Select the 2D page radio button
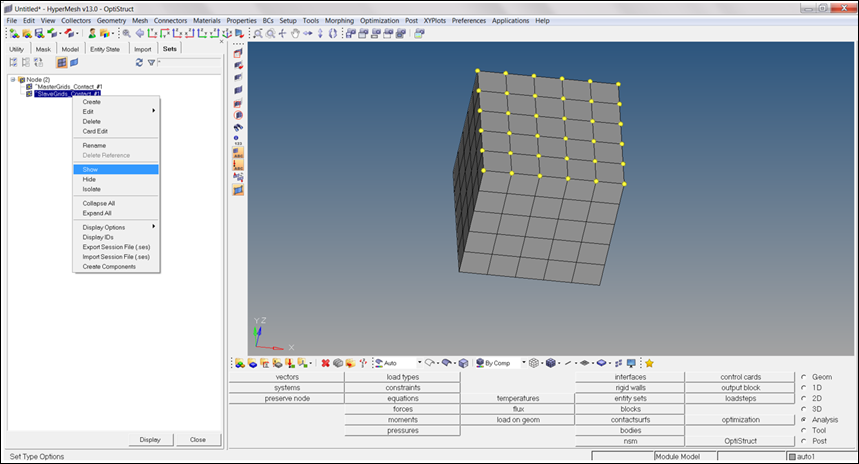The image size is (859, 464). 804,398
